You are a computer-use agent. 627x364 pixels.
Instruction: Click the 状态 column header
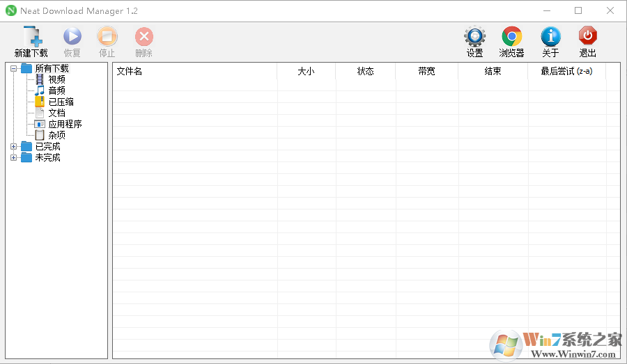pos(365,71)
